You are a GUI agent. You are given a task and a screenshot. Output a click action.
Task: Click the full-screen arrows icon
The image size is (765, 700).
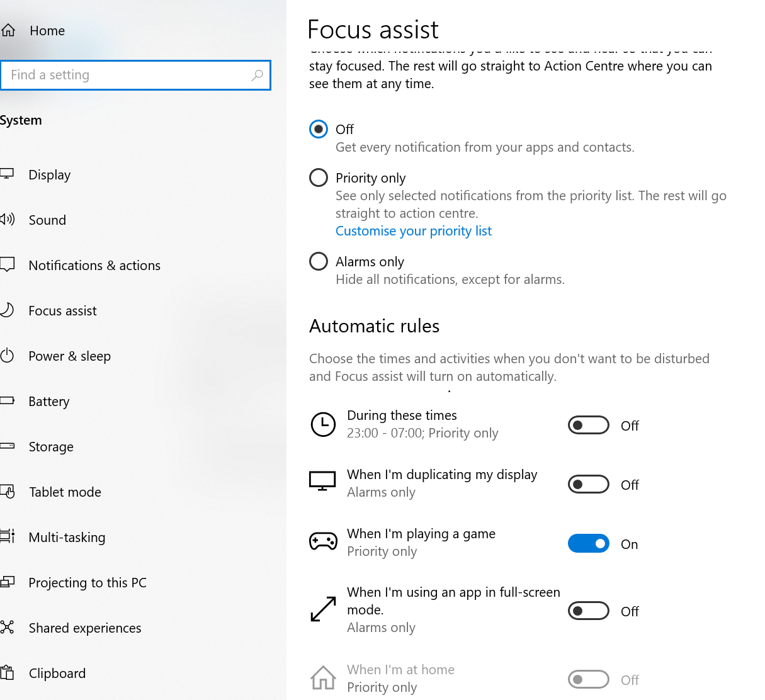[x=323, y=609]
